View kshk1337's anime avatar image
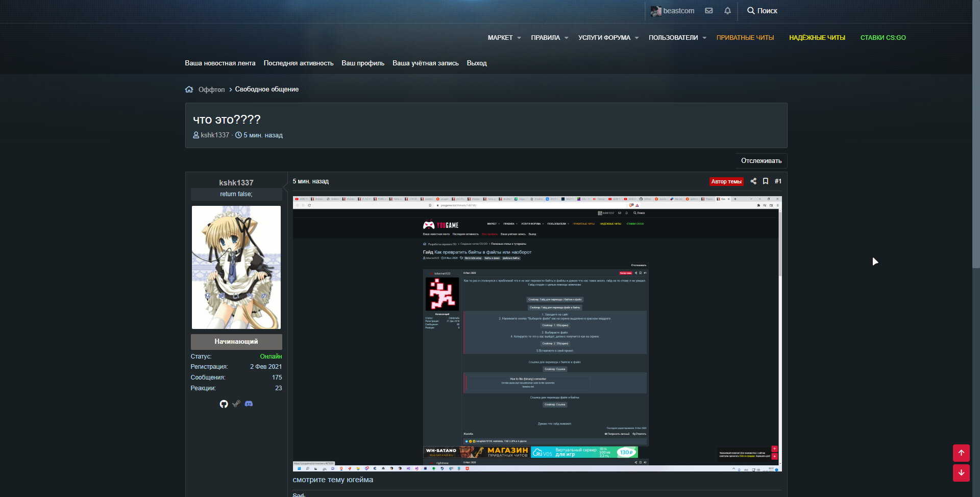Viewport: 980px width, 497px height. coord(236,267)
